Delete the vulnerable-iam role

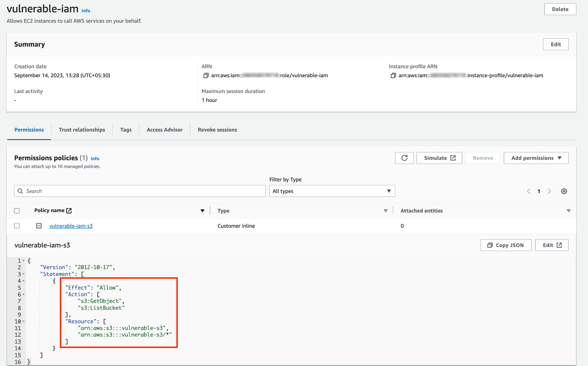click(x=560, y=9)
